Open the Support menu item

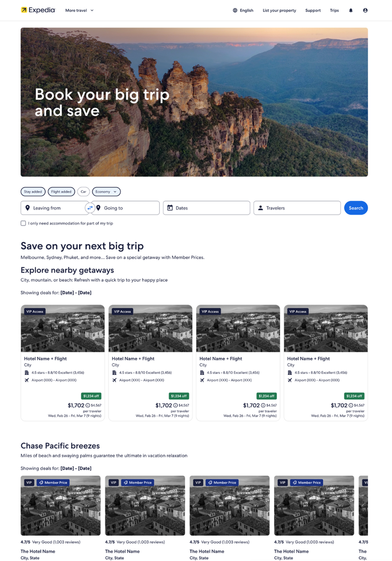click(313, 10)
